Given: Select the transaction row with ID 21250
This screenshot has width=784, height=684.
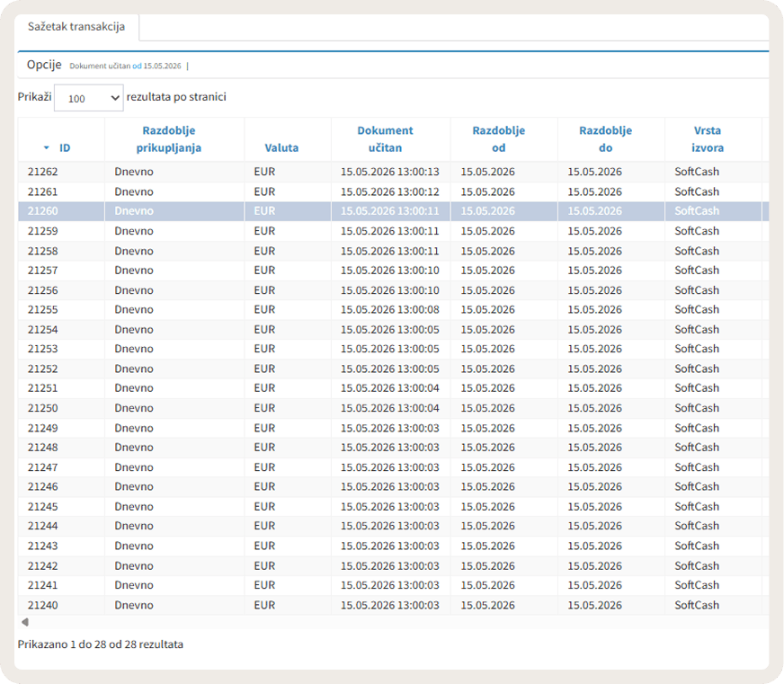Looking at the screenshot, I should [x=393, y=408].
